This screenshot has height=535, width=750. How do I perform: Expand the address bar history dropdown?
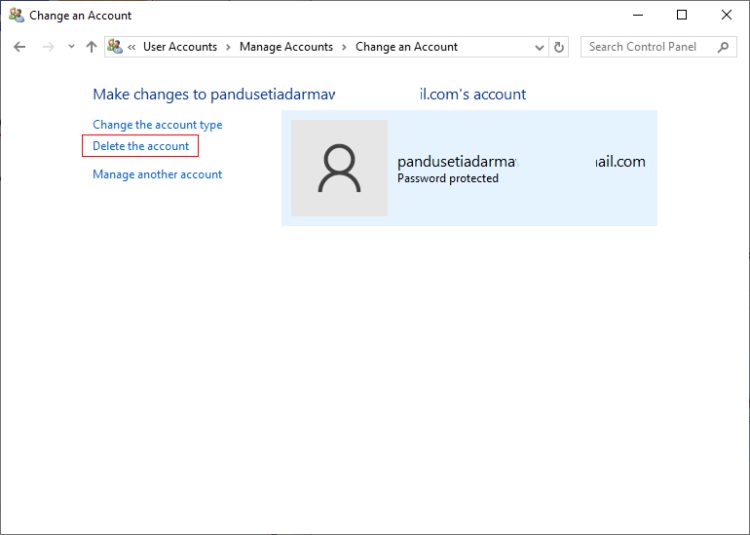coord(539,47)
